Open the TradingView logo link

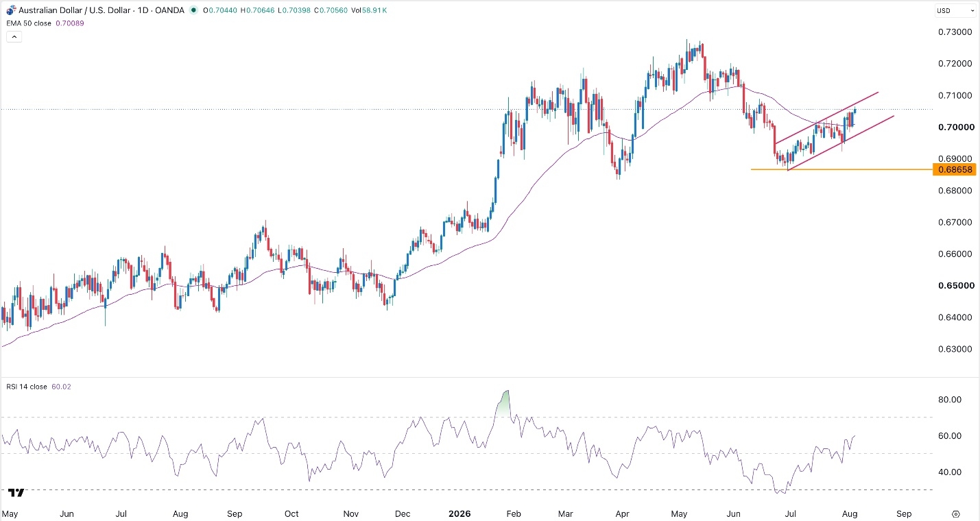point(17,492)
